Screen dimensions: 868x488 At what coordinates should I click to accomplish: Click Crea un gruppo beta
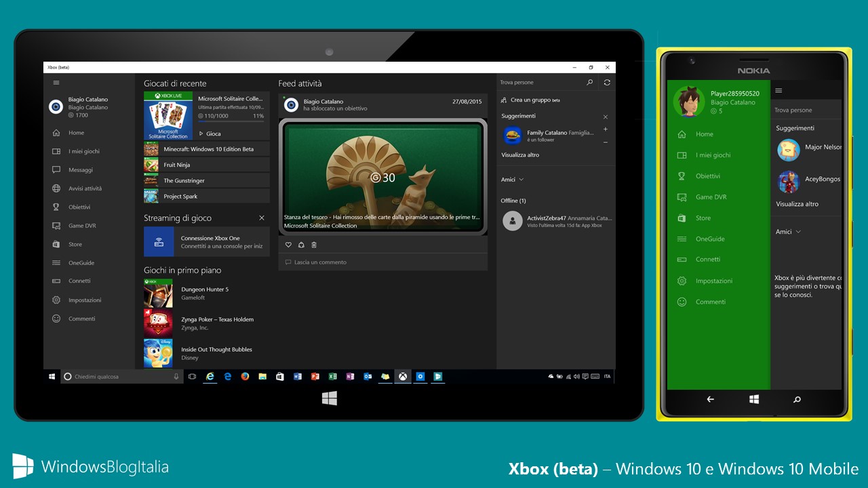(x=530, y=100)
